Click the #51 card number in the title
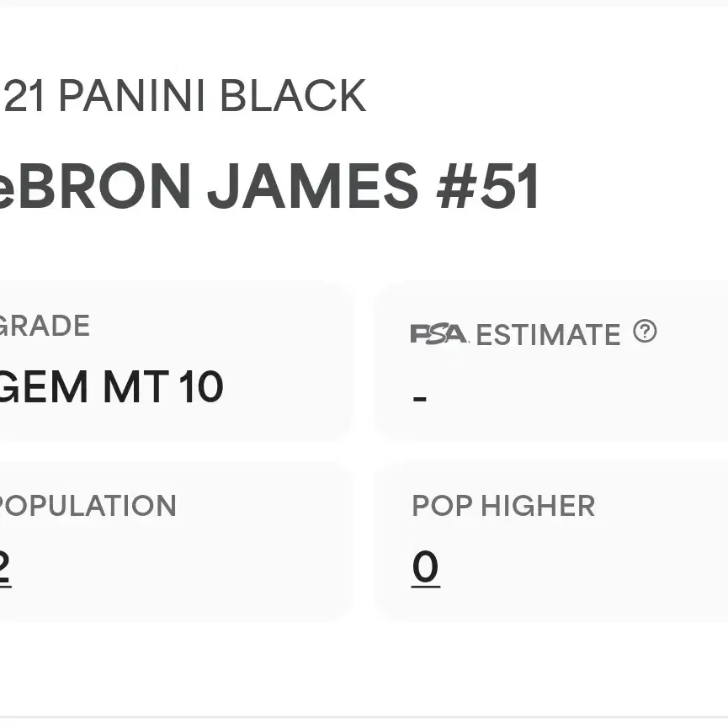 487,186
